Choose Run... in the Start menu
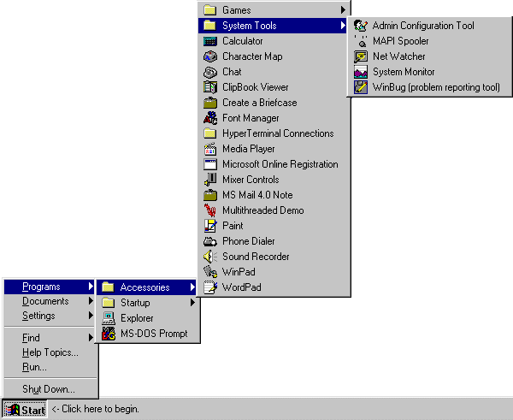This screenshot has height=420, width=513. pyautogui.click(x=50, y=367)
